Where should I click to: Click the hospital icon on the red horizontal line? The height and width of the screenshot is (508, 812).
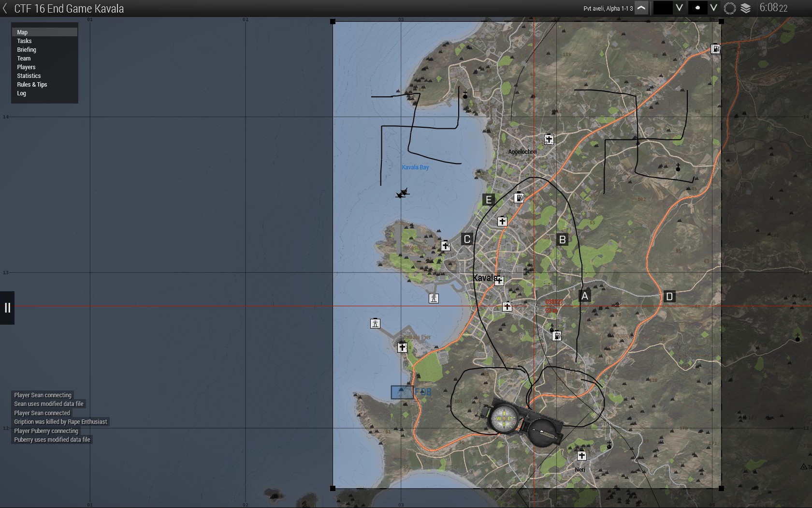[x=507, y=306]
